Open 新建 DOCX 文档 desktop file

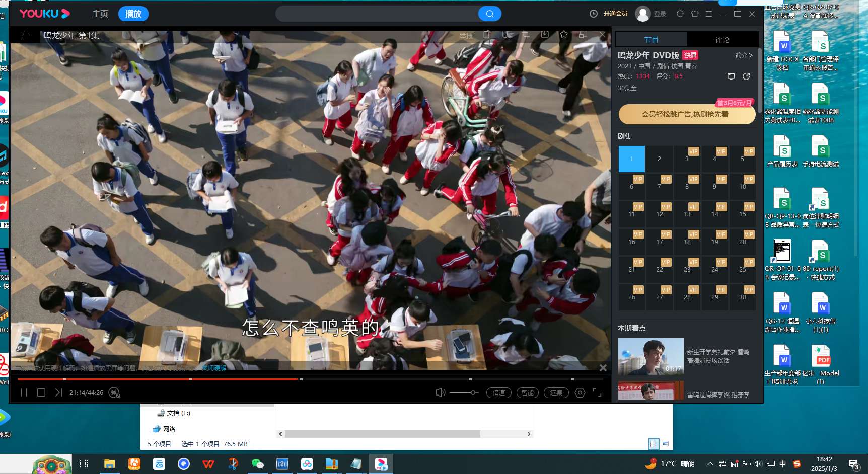pyautogui.click(x=782, y=50)
